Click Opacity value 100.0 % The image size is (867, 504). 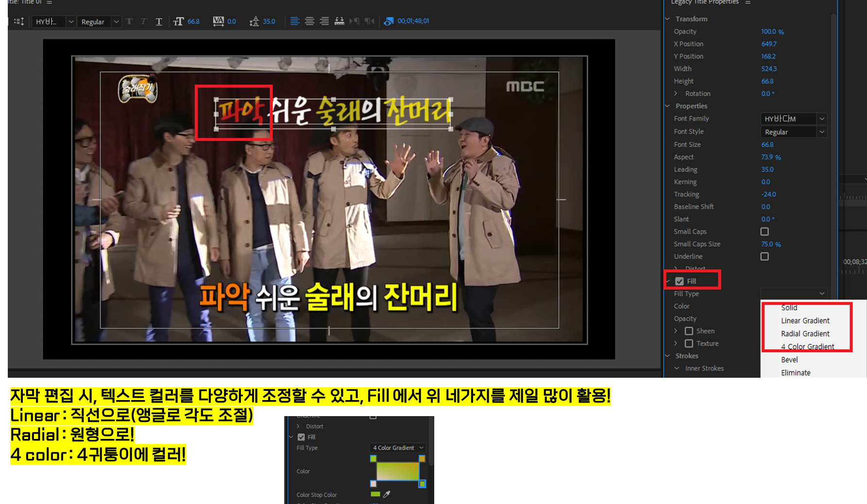tap(772, 32)
